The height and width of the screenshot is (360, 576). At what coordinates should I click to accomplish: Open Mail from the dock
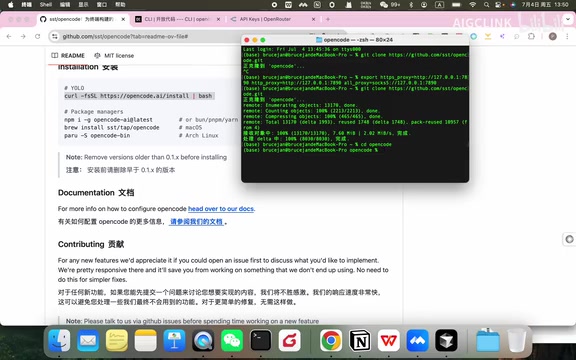point(88,340)
